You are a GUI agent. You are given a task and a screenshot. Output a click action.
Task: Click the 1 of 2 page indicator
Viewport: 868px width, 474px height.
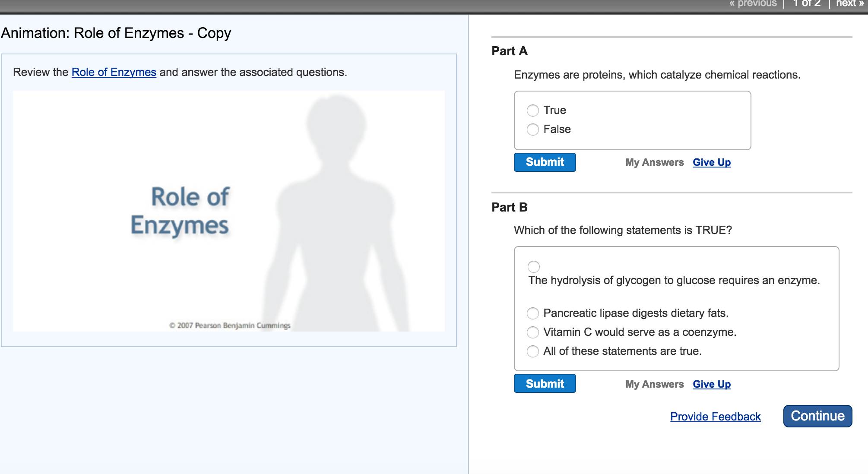point(806,3)
